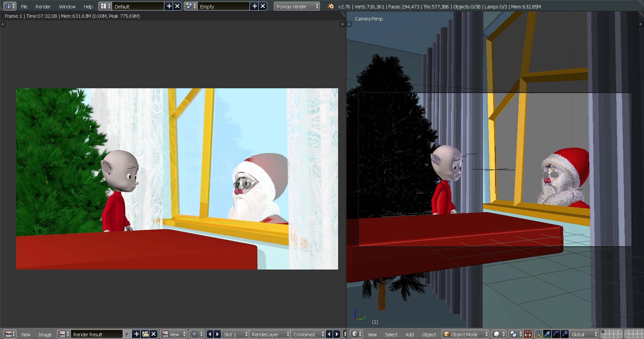
Task: Open the viewport shading selector
Action: [498, 334]
